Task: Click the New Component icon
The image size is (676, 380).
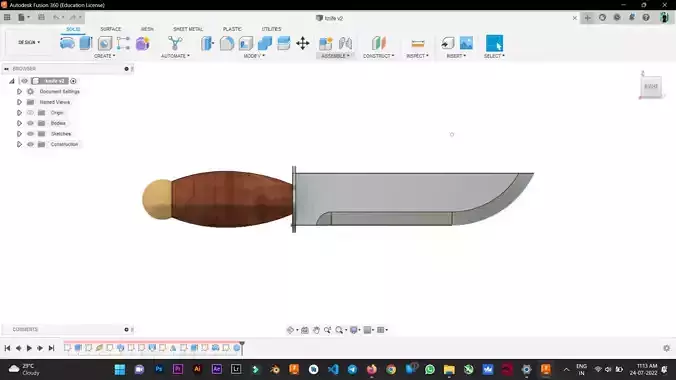Action: point(325,43)
